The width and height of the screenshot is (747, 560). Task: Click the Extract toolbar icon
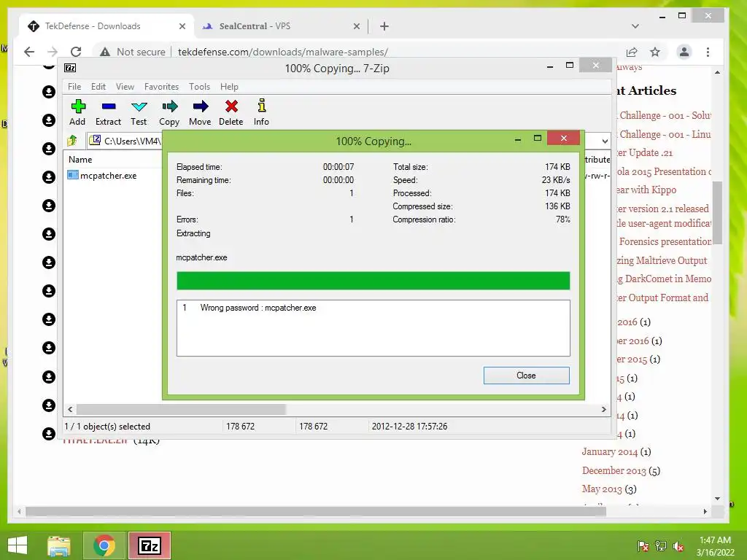tap(109, 106)
